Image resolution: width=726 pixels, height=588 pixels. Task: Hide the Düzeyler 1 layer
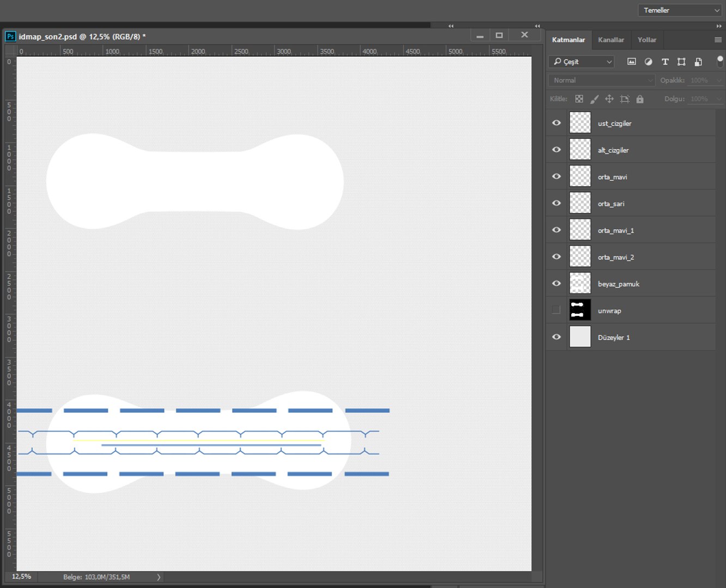tap(556, 337)
